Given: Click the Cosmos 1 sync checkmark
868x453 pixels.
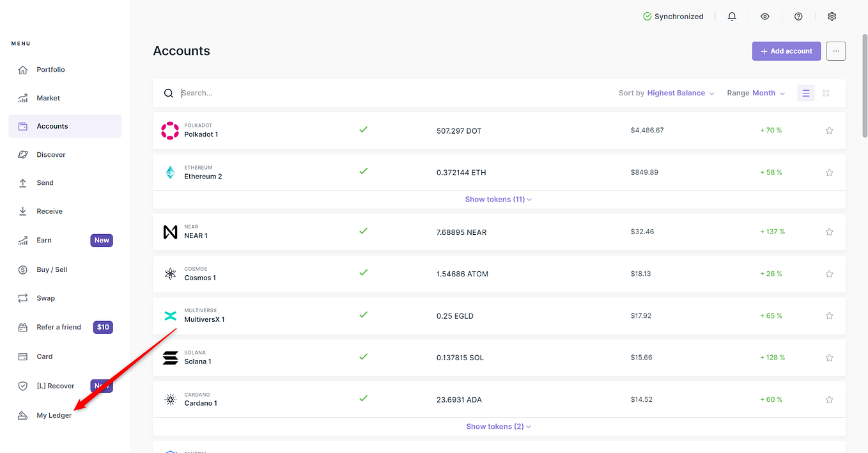Looking at the screenshot, I should pyautogui.click(x=363, y=273).
